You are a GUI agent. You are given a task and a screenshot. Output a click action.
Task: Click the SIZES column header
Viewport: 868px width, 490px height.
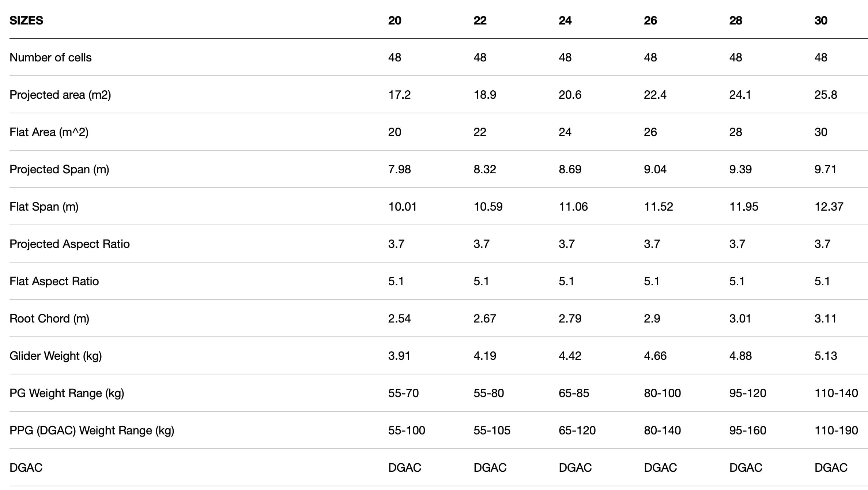click(x=26, y=20)
